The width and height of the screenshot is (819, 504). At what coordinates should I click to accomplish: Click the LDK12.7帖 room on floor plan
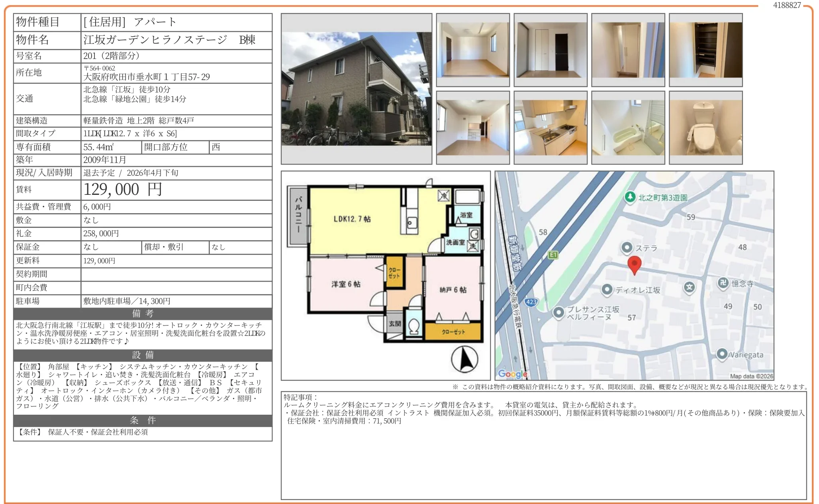point(352,219)
